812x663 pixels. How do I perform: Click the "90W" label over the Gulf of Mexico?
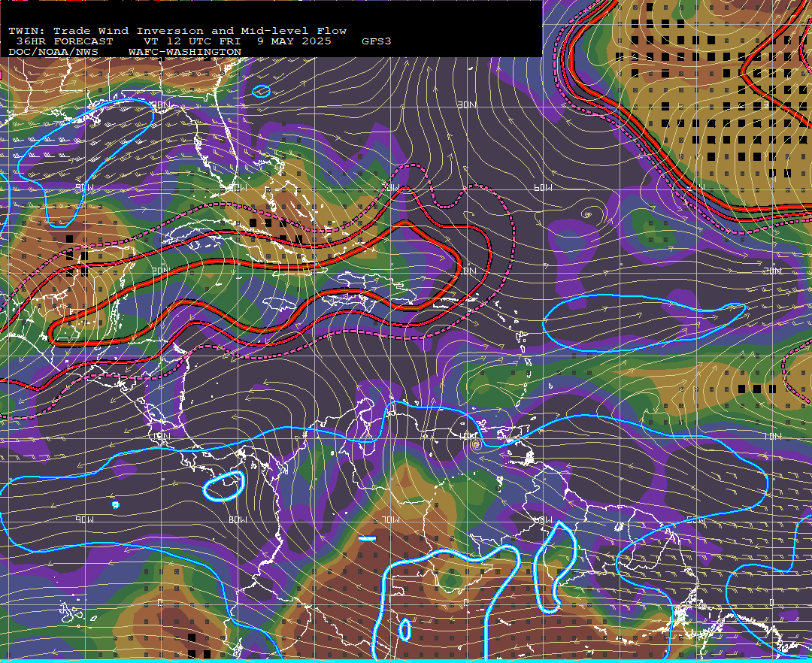84,188
